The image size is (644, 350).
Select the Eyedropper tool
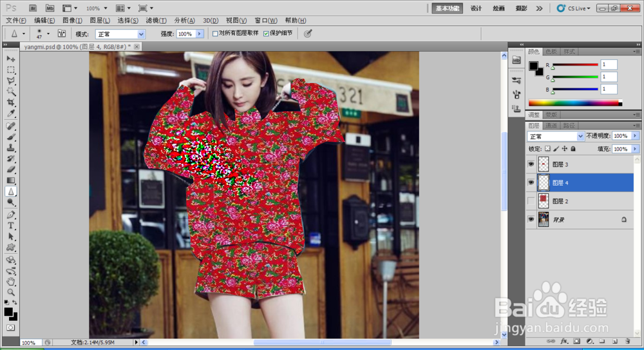pos(11,113)
